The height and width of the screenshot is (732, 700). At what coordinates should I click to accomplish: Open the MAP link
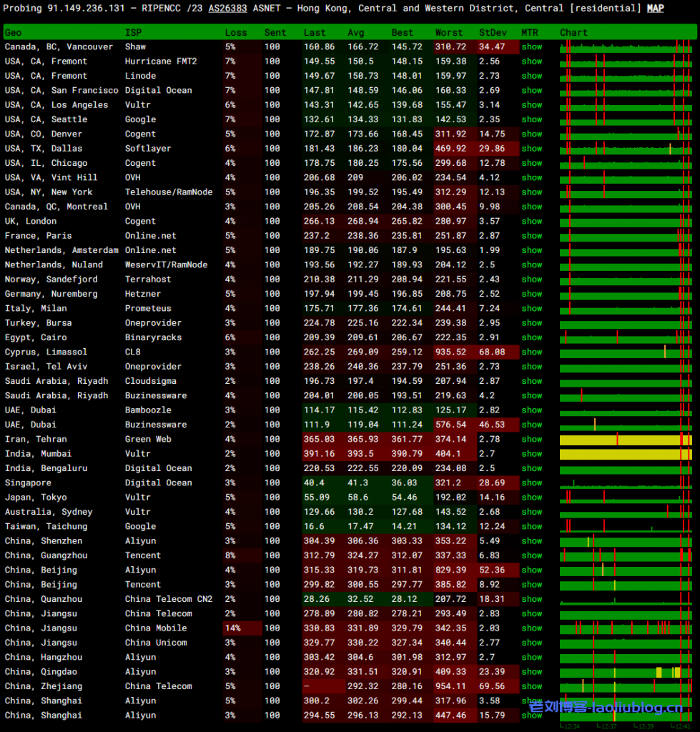pyautogui.click(x=655, y=9)
